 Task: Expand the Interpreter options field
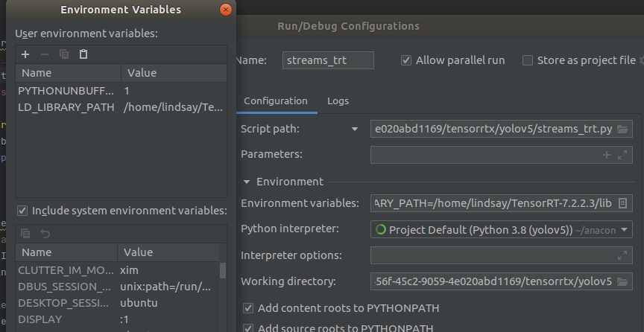(623, 255)
